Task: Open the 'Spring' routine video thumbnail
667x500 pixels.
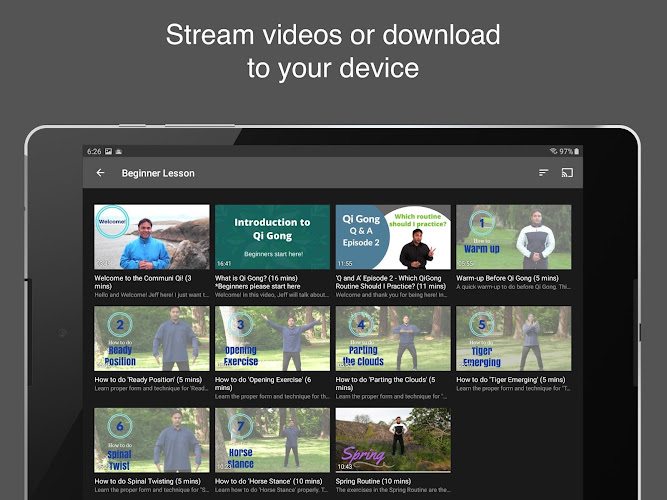Action: coord(392,439)
